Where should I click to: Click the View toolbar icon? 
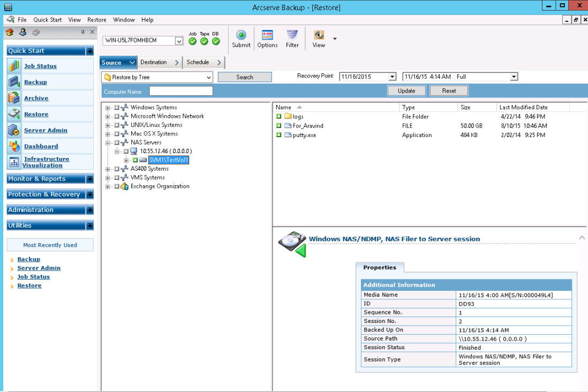[x=319, y=35]
